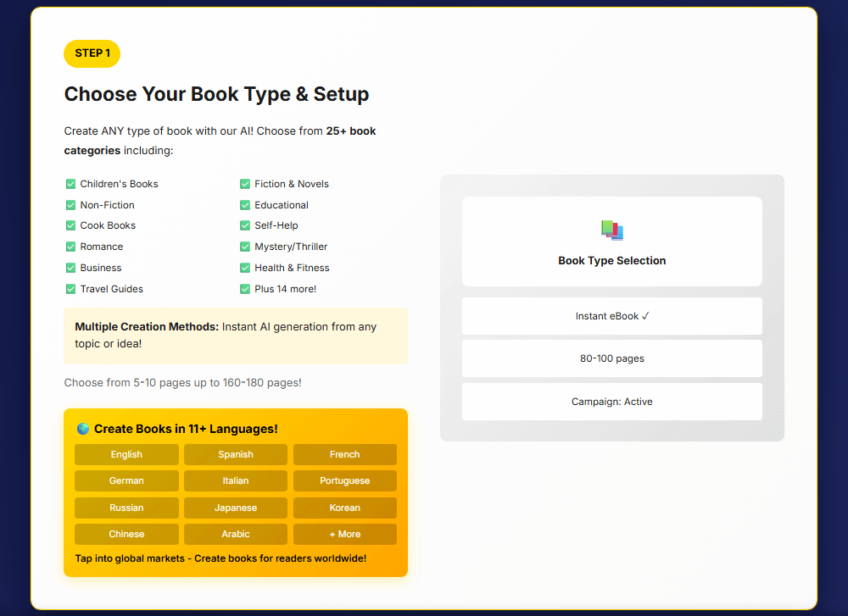Screen dimensions: 848x616
Task: Click the checkmark beside Fiction & Novels
Action: 245,184
